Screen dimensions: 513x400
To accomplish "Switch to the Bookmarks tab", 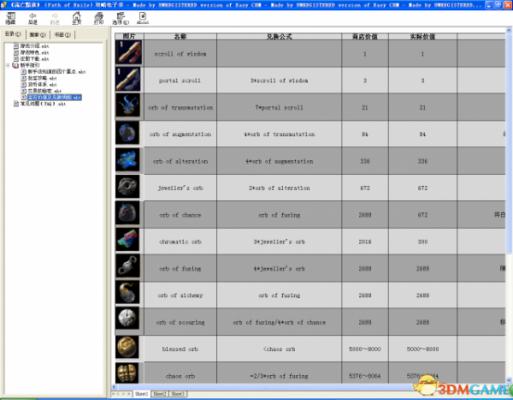I will pyautogui.click(x=62, y=35).
